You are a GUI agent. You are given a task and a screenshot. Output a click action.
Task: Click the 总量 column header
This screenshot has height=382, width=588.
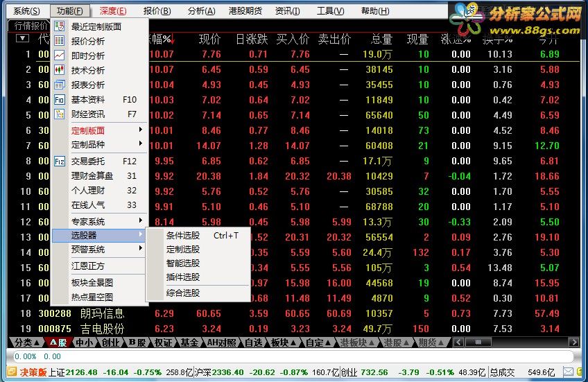point(381,39)
